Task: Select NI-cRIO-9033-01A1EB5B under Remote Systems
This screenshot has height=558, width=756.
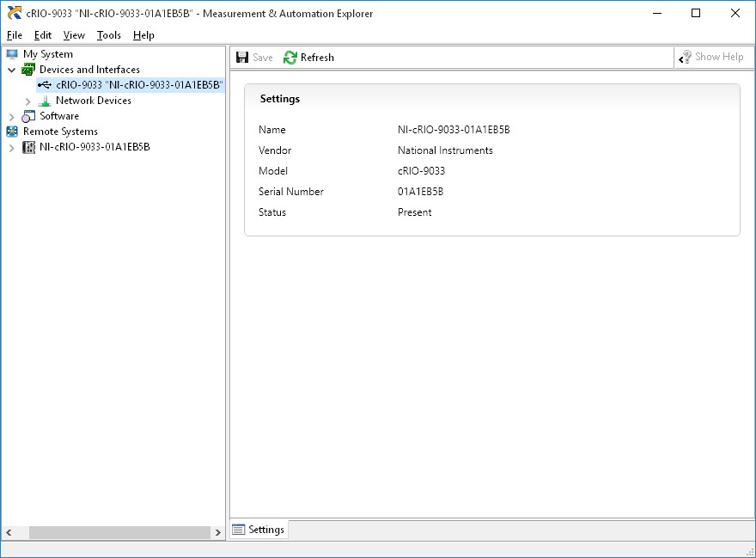Action: tap(94, 147)
